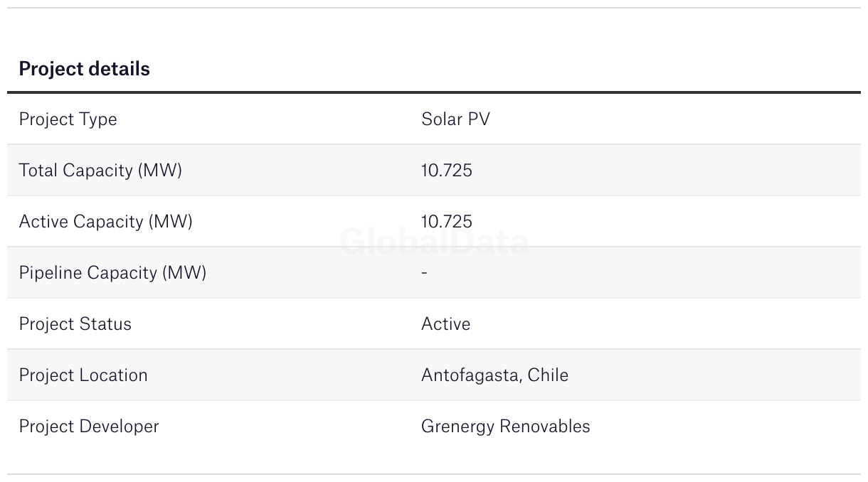
Task: Click the dash value for Pipeline Capacity
Action: (424, 273)
